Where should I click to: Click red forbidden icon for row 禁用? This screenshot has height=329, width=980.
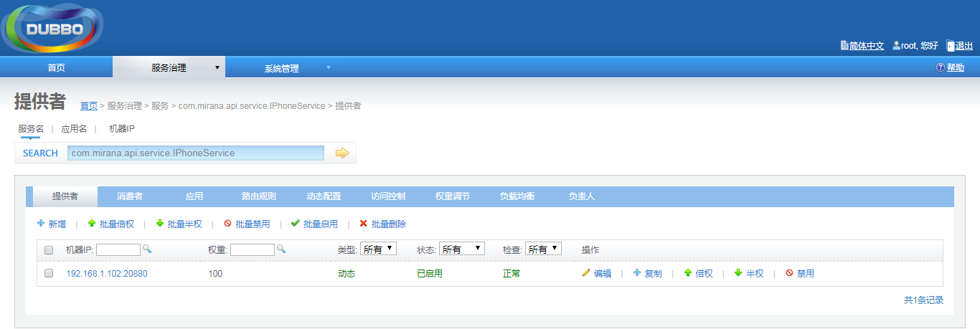tap(789, 273)
